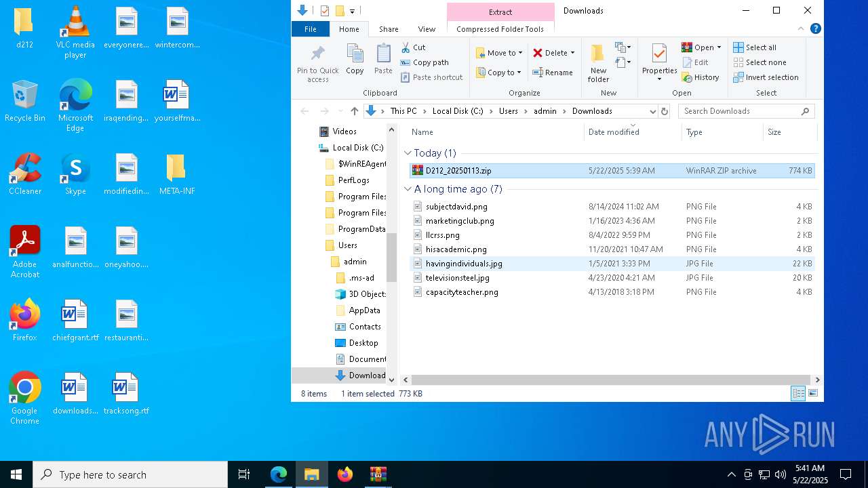Select the CCleaner desktop icon
The image size is (868, 488).
tap(25, 175)
